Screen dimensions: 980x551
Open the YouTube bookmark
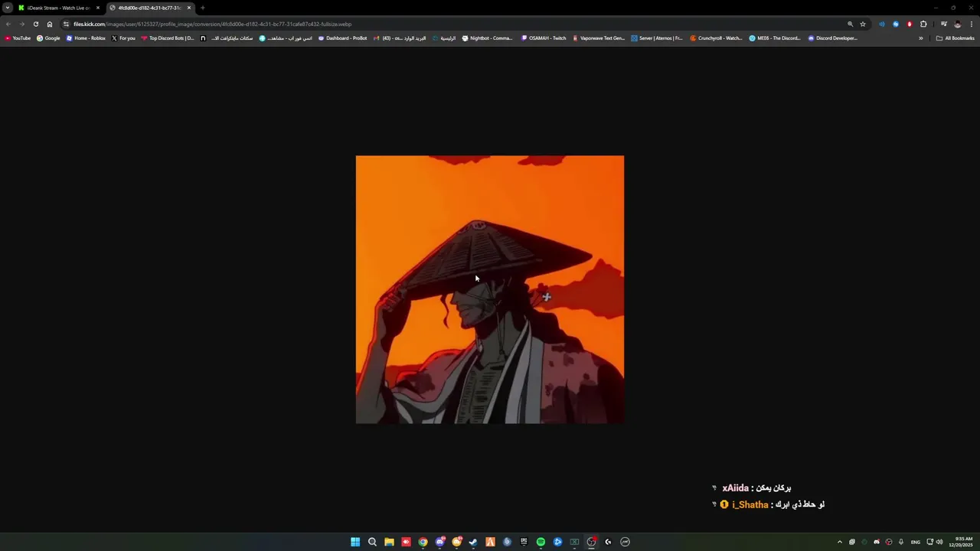click(18, 38)
